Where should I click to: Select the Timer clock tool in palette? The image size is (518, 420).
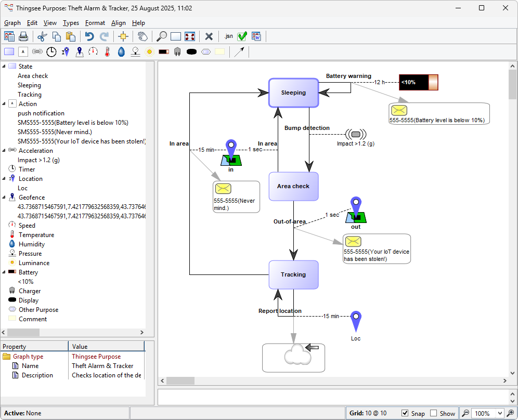coord(51,51)
